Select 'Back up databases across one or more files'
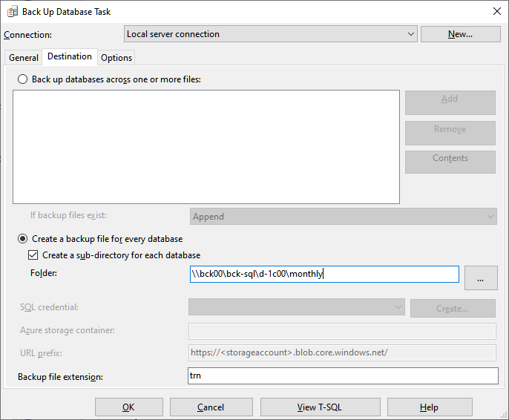Image resolution: width=509 pixels, height=420 pixels. (22, 79)
